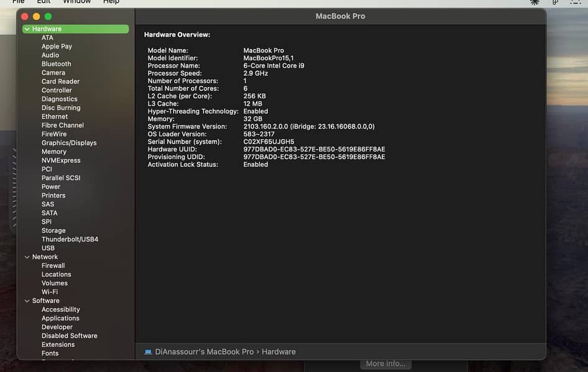Collapse the Network section chevron
This screenshot has height=372, width=588.
27,257
